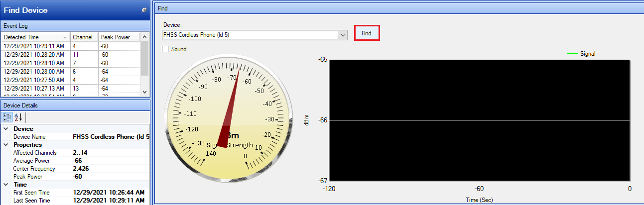Image resolution: width=644 pixels, height=205 pixels.
Task: Click the Device Details panel header
Action: point(75,105)
